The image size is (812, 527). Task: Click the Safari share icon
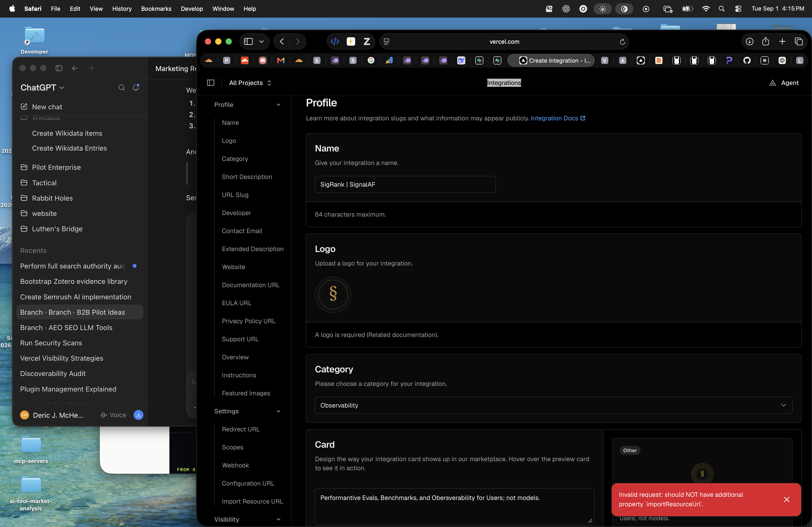click(766, 41)
